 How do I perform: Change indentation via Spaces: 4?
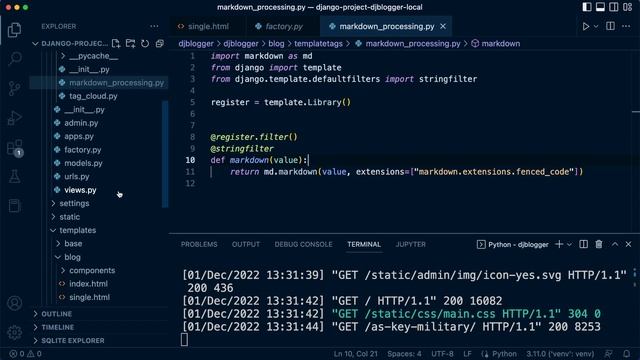[x=404, y=354]
